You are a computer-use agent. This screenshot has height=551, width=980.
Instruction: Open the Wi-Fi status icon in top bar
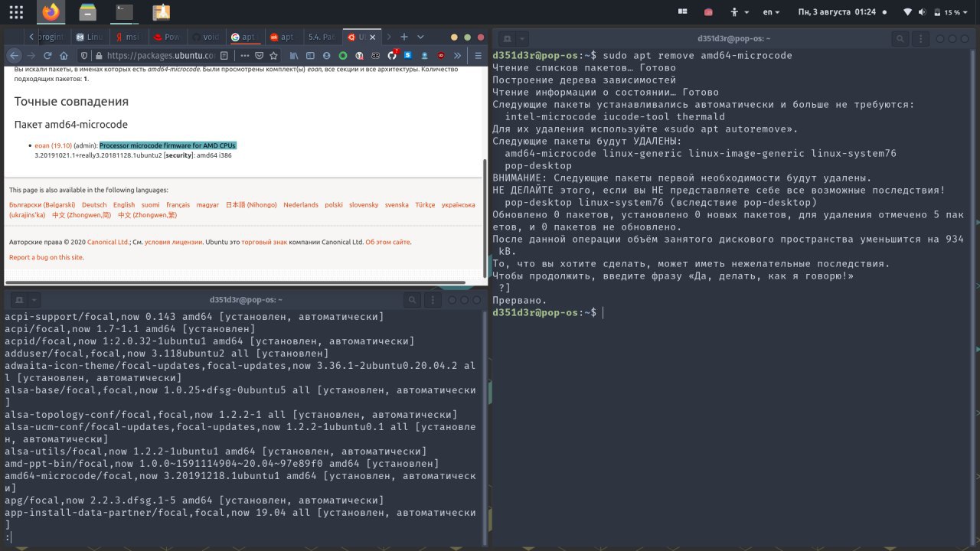coord(908,12)
